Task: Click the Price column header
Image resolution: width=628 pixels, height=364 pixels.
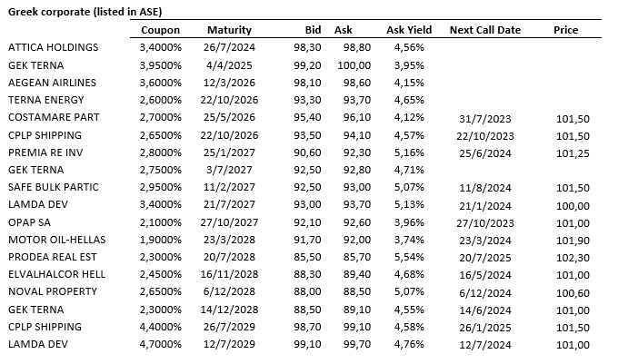Action: [x=565, y=30]
